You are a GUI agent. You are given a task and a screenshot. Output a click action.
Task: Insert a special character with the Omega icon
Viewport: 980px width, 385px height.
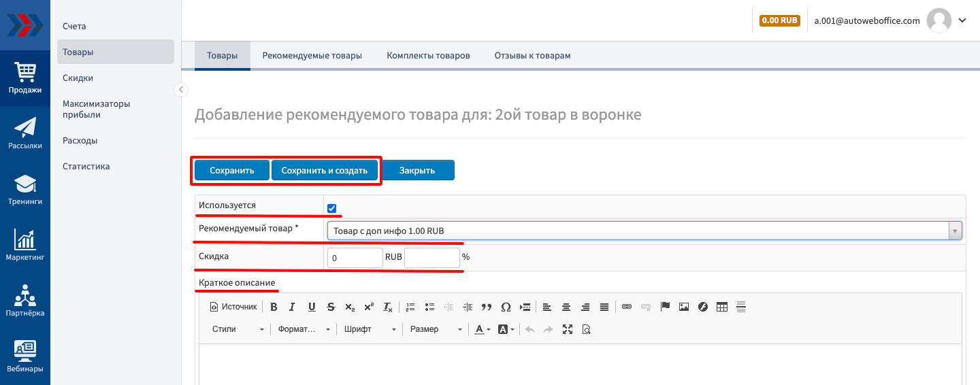506,307
